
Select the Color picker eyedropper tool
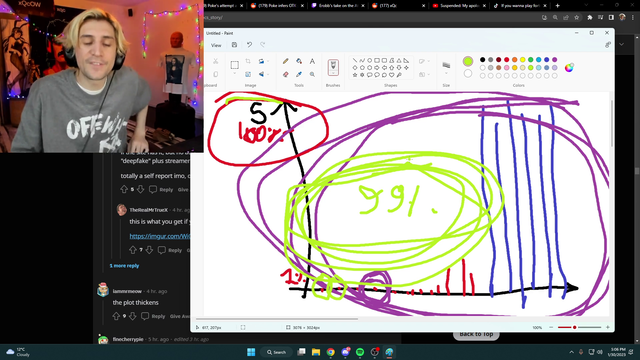click(299, 74)
